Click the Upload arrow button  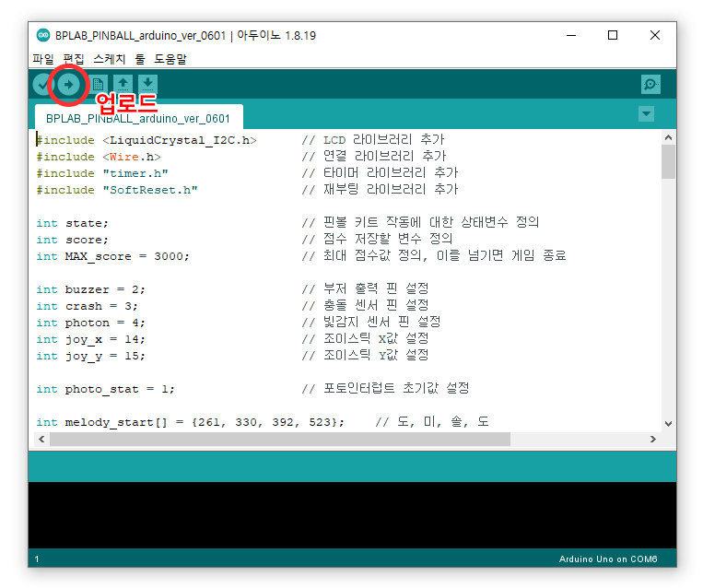[x=68, y=84]
